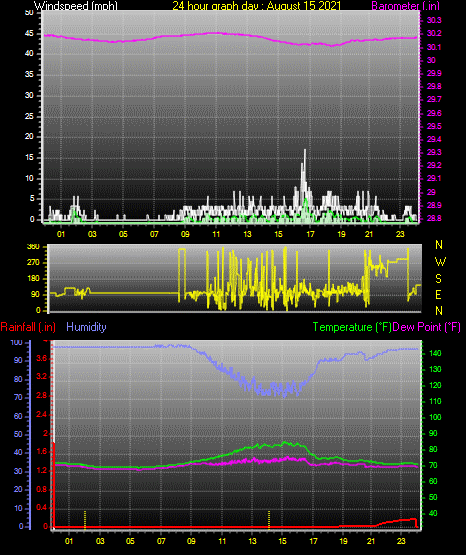Click the 'W' compass label beside wind direction graph
Image resolution: width=466 pixels, height=555 pixels.
[x=440, y=262]
